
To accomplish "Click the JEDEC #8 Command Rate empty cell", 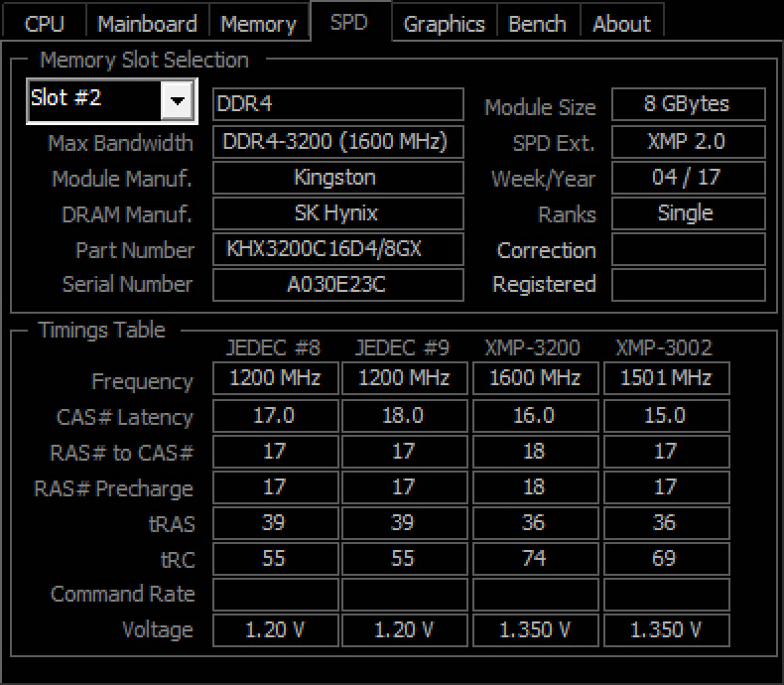I will tap(276, 595).
